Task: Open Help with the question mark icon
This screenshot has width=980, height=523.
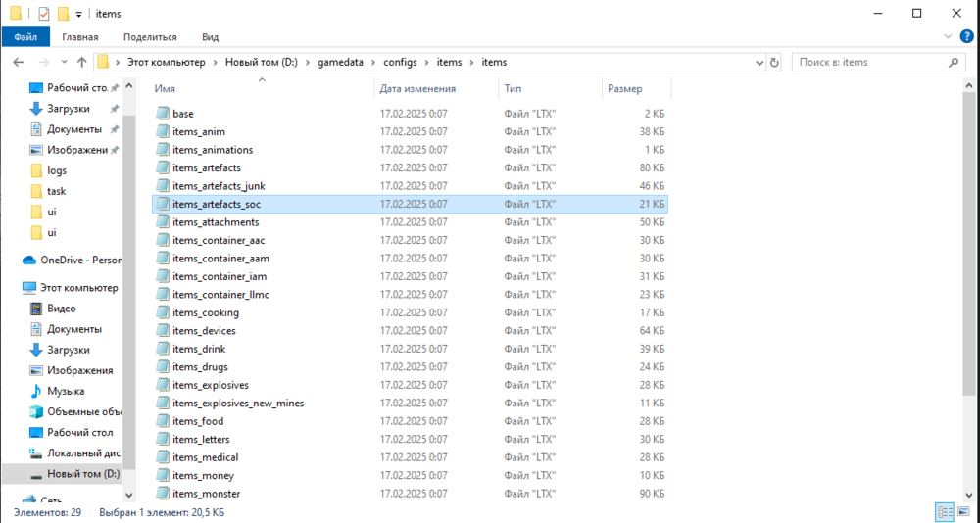Action: (x=967, y=37)
